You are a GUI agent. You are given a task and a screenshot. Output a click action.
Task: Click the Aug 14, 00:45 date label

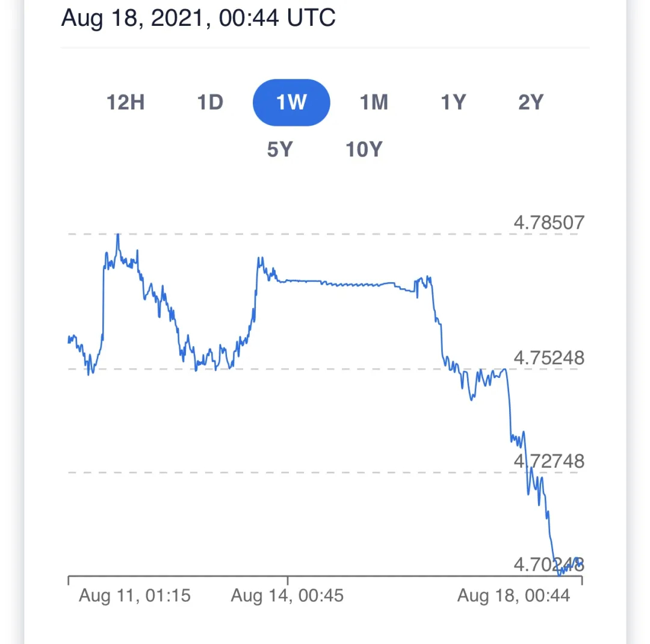pos(287,595)
